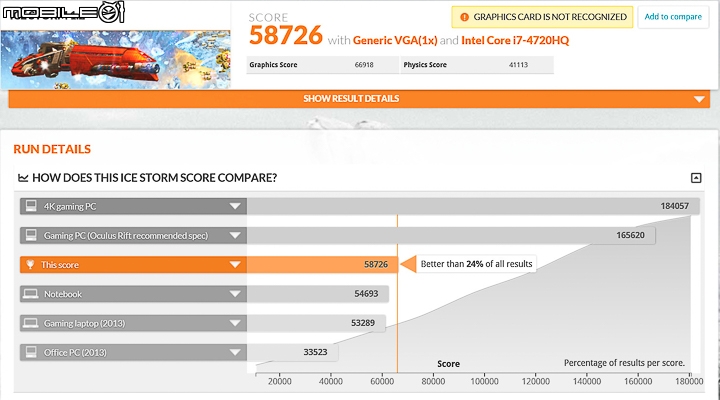Click the 54693 Notebook score value
The height and width of the screenshot is (400, 720).
[x=366, y=294]
